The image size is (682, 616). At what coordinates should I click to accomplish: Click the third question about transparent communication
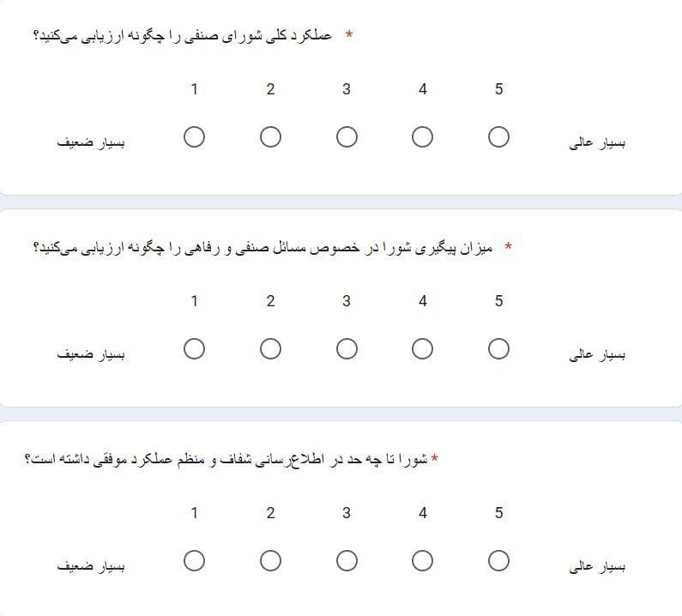coord(226,460)
